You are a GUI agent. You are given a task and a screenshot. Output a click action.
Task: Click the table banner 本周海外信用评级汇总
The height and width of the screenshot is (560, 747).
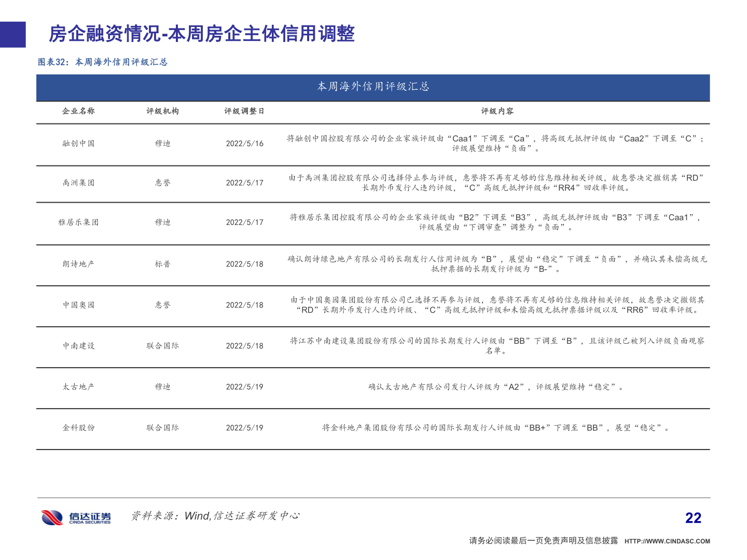(x=373, y=87)
